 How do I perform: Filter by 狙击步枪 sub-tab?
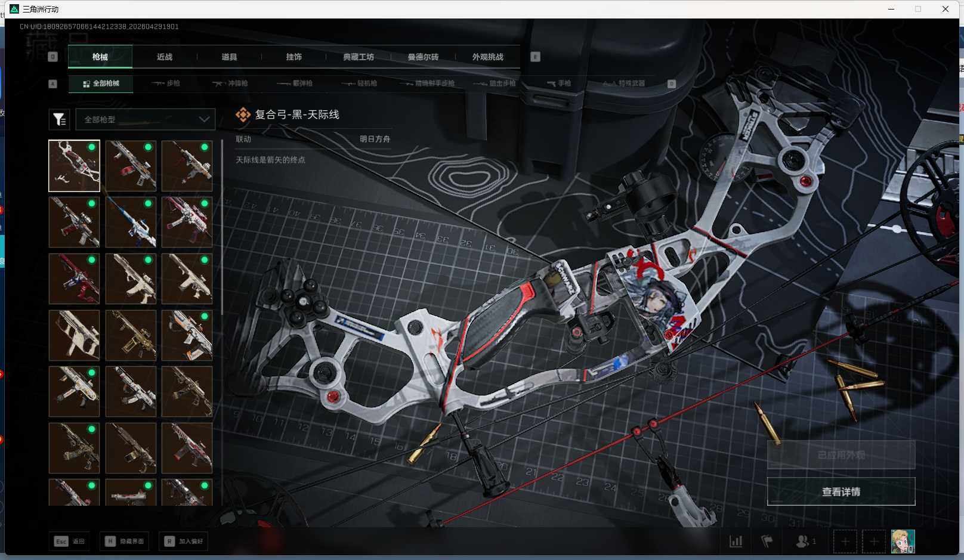(495, 83)
